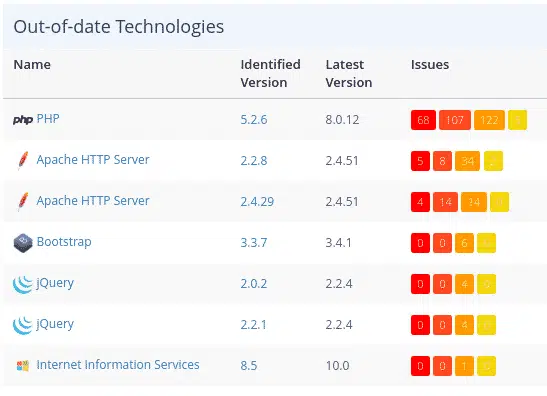Click the jQuery icon in the 2.2.1 row
547x396 pixels.
point(23,325)
